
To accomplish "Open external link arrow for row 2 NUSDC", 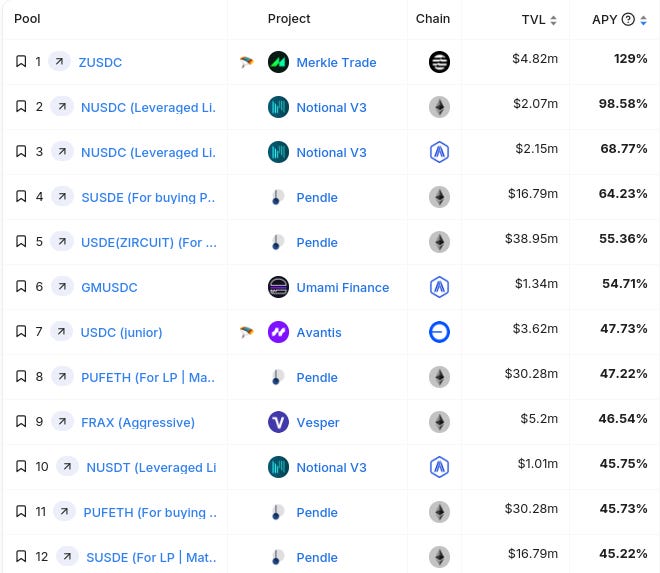I will click(x=62, y=107).
